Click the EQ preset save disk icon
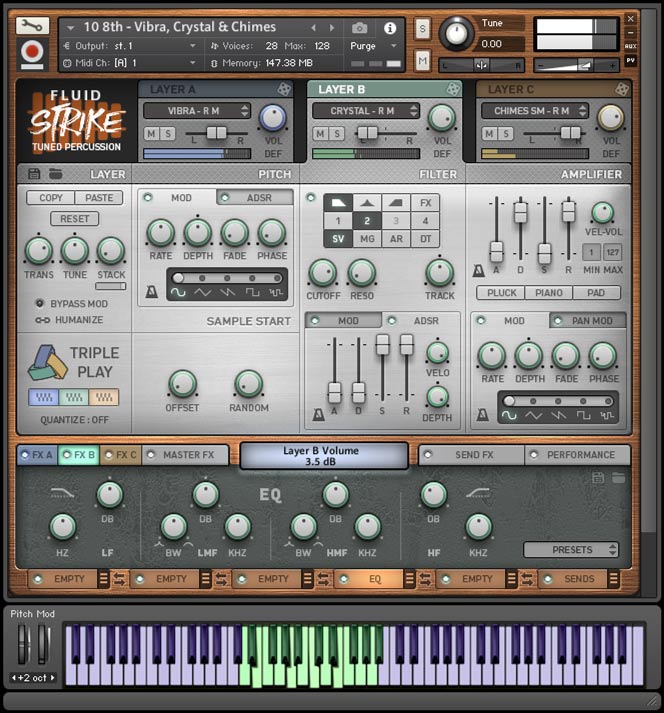 [598, 477]
